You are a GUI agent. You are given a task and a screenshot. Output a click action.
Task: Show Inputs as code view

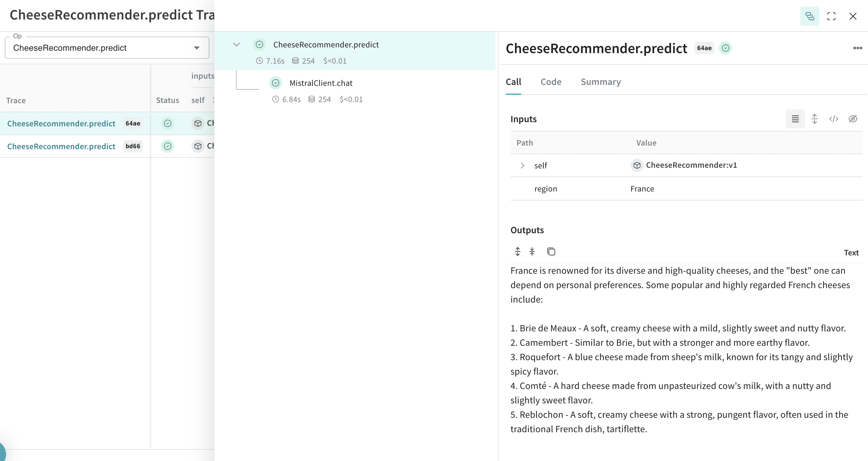[x=834, y=119]
